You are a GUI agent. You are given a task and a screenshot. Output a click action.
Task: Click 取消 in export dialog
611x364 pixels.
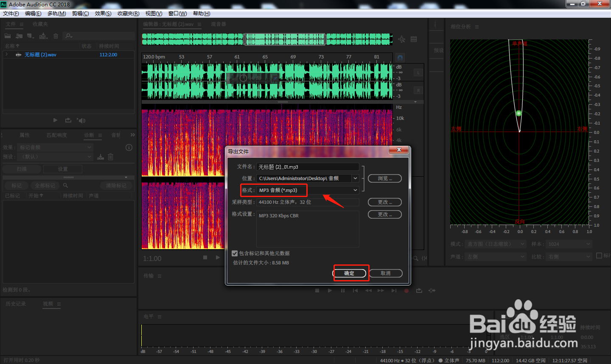(x=386, y=273)
